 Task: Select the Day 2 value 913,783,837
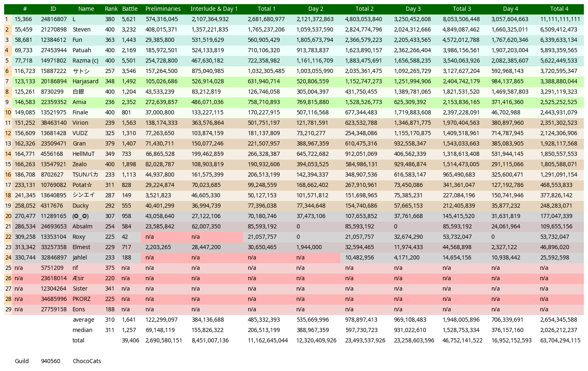click(x=312, y=50)
